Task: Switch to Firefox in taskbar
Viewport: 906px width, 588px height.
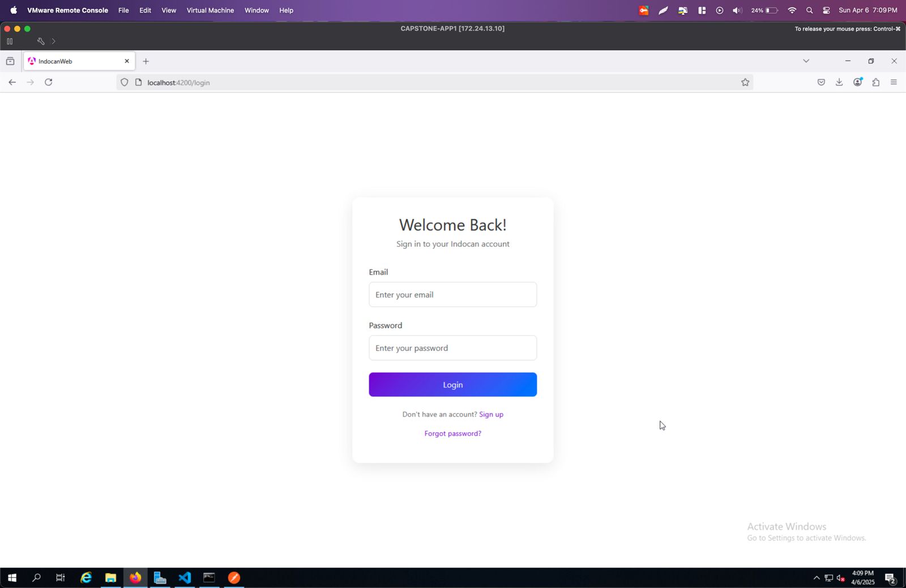Action: 135,578
